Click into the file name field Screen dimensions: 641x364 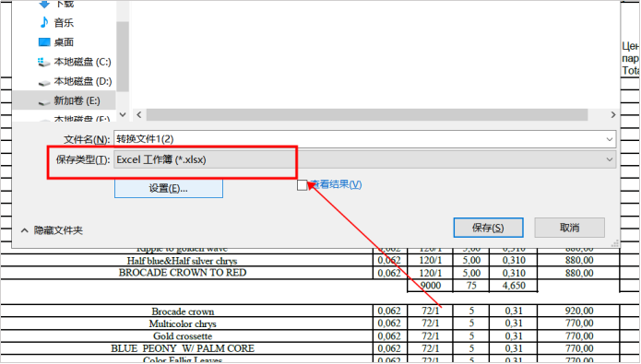(x=360, y=139)
